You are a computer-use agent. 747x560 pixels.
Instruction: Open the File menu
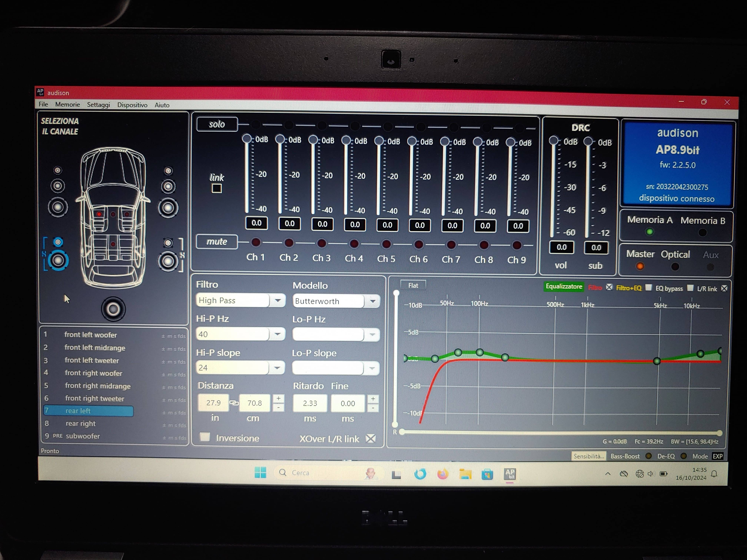point(43,104)
